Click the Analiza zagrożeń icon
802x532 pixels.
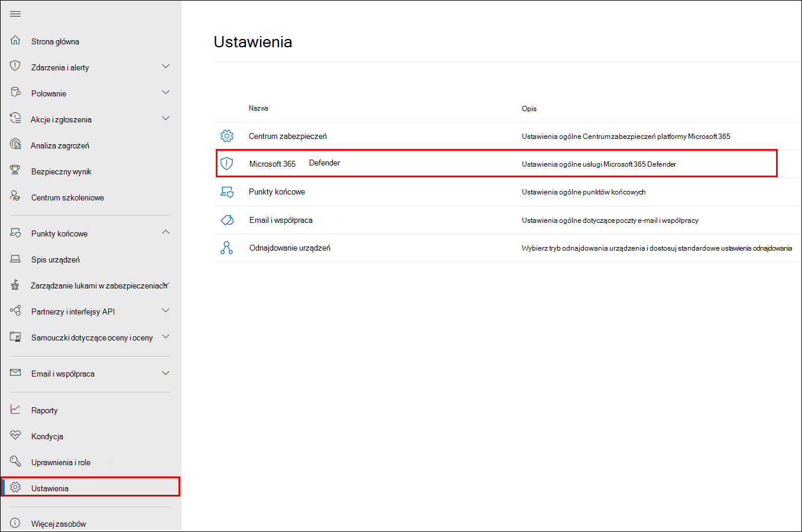[x=15, y=144]
